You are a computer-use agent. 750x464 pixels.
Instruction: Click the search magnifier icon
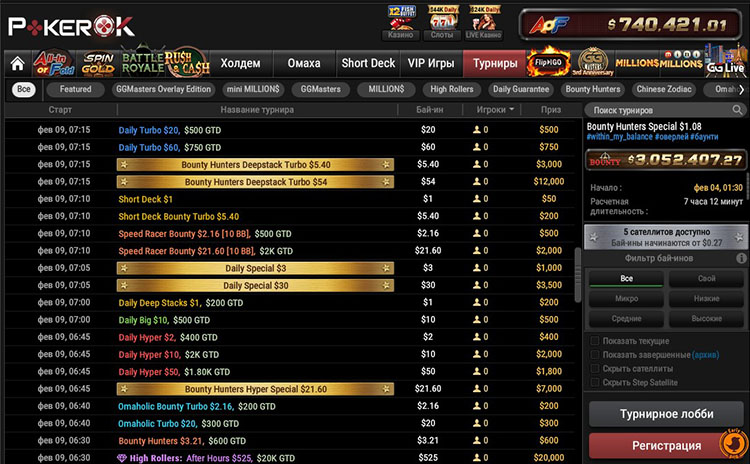pyautogui.click(x=738, y=110)
